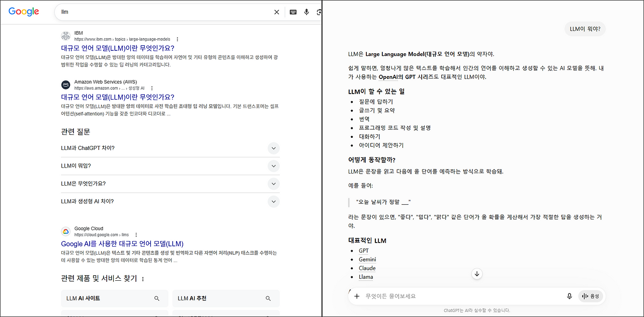Click the 관련 질문 heading
This screenshot has height=317, width=644.
(75, 131)
